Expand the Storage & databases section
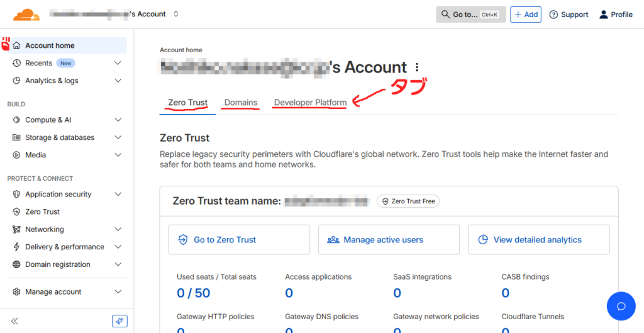Screen dimensions: 644x333 point(118,137)
